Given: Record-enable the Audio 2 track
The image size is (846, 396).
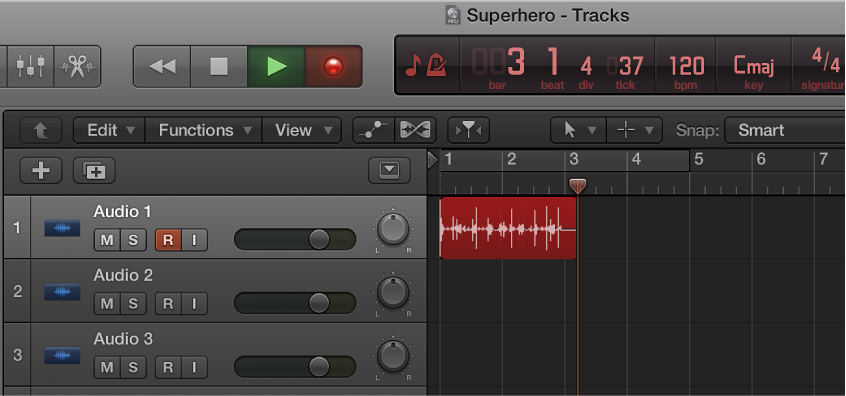Looking at the screenshot, I should pos(168,304).
